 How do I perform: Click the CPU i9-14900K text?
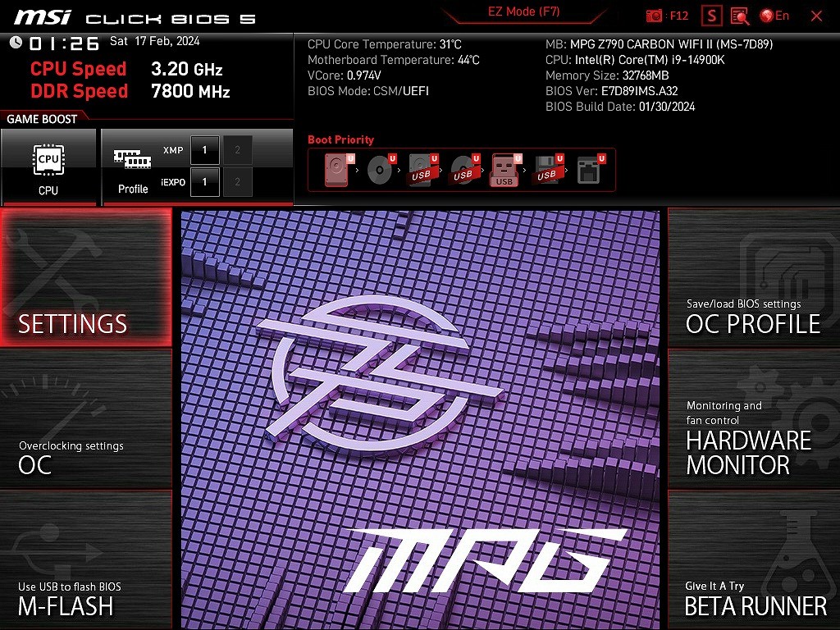[635, 60]
